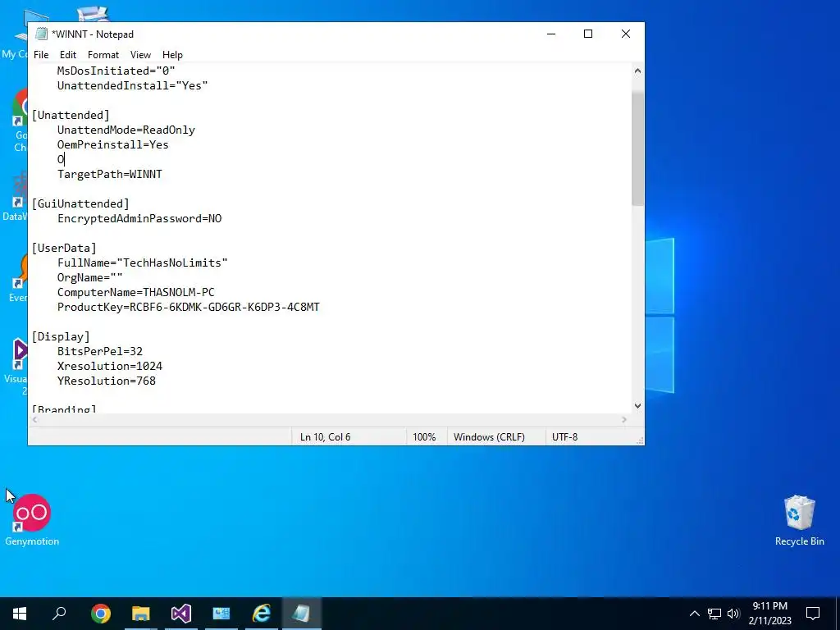Launch Google Chrome from the taskbar
This screenshot has width=840, height=630.
[x=101, y=614]
